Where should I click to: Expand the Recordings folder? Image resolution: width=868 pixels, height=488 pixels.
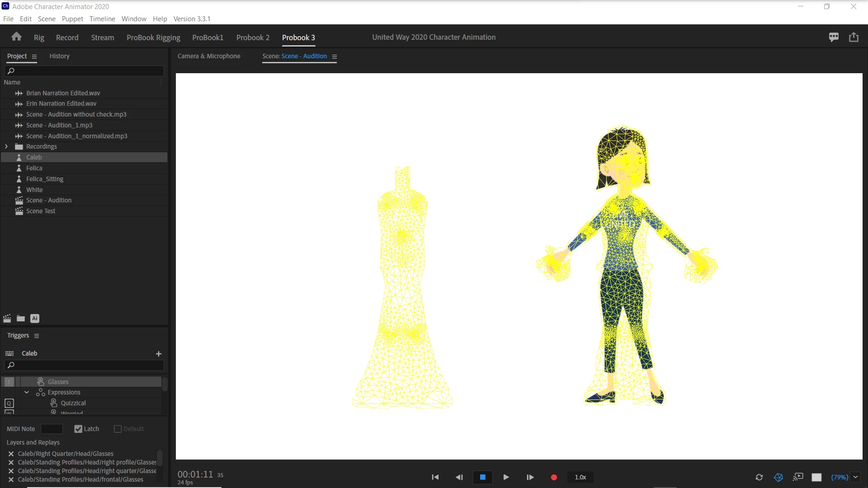coord(6,146)
